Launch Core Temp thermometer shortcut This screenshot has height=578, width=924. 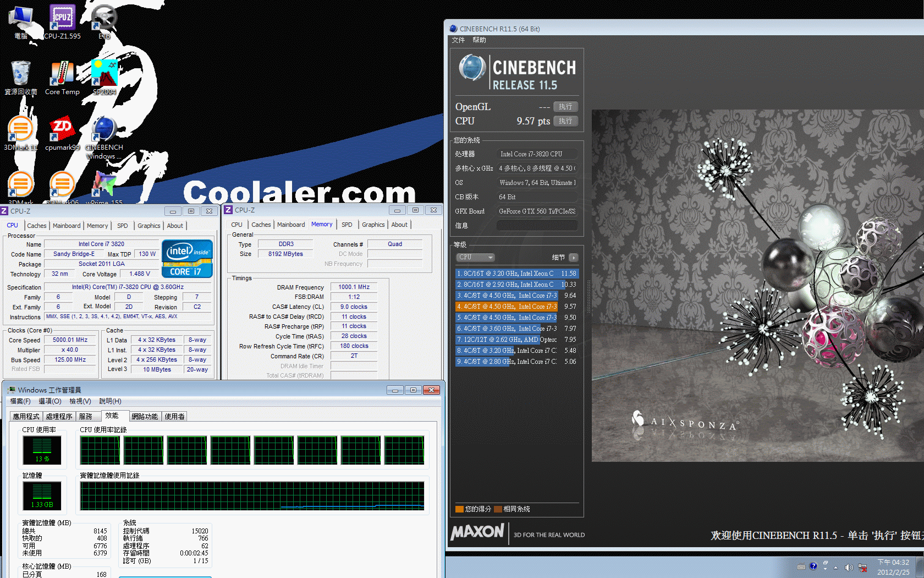62,78
